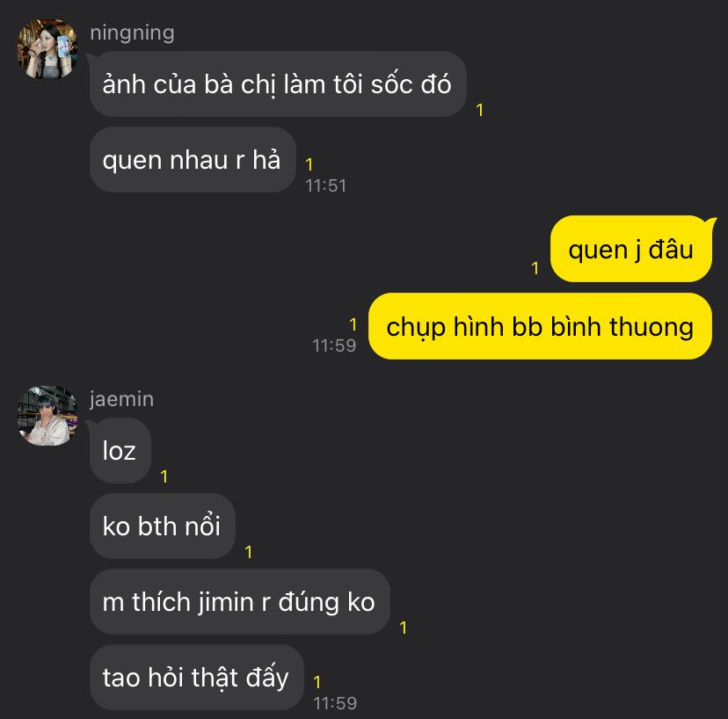Tap unread count beside 'quen nhau r hả'
728x719 pixels.
(309, 164)
